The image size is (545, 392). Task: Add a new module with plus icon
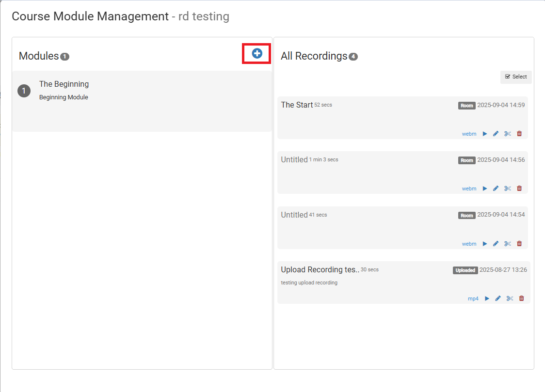[257, 53]
